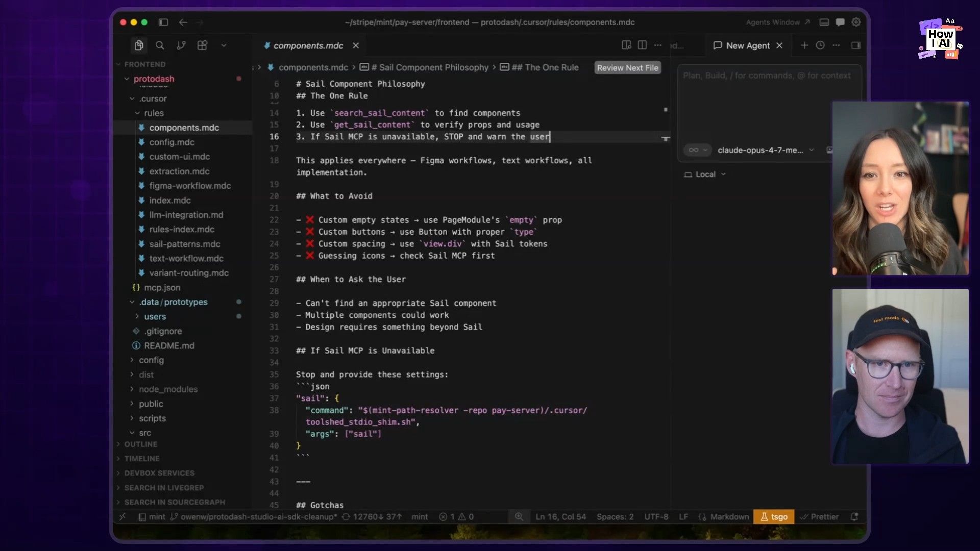The width and height of the screenshot is (980, 551).
Task: Click the Review Next File button
Action: pyautogui.click(x=628, y=68)
